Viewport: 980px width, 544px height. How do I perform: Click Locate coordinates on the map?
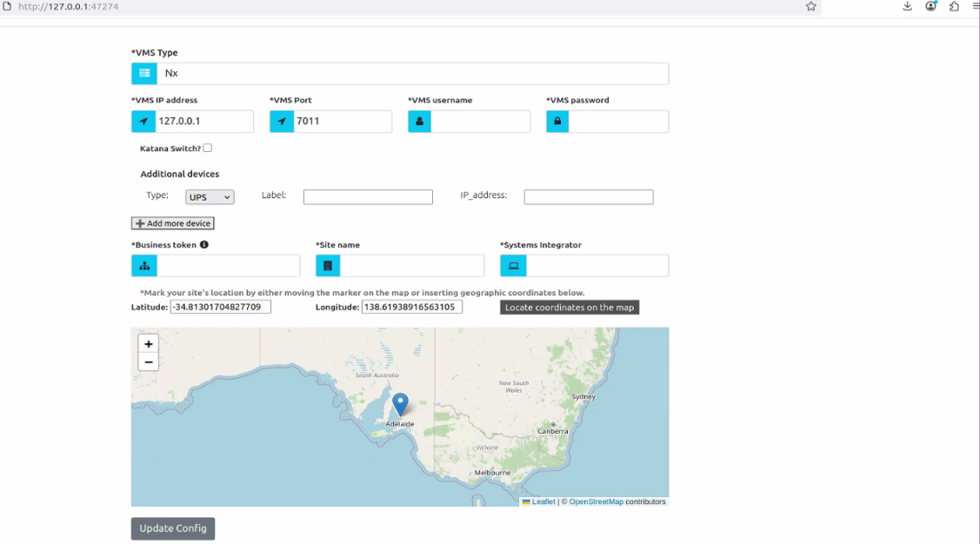(570, 308)
